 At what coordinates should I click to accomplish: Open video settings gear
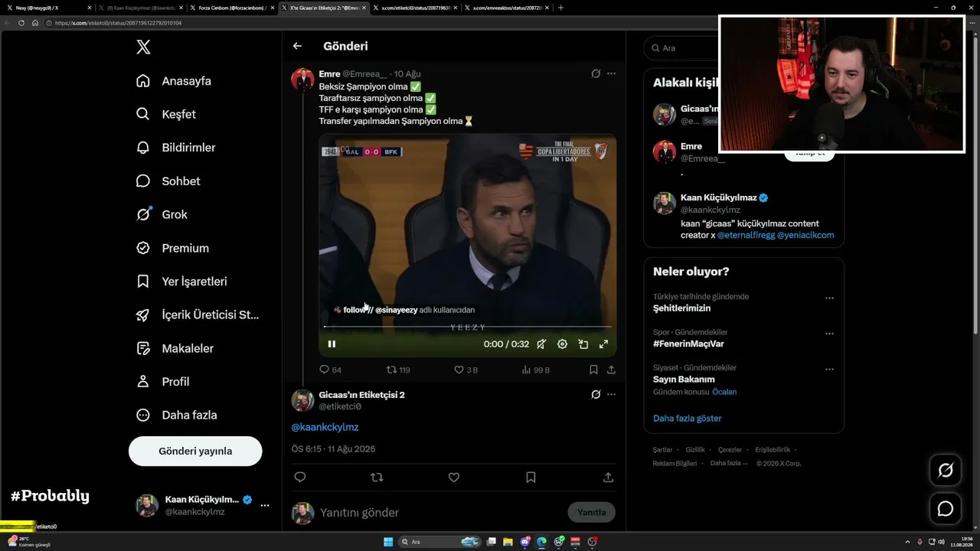coord(562,344)
